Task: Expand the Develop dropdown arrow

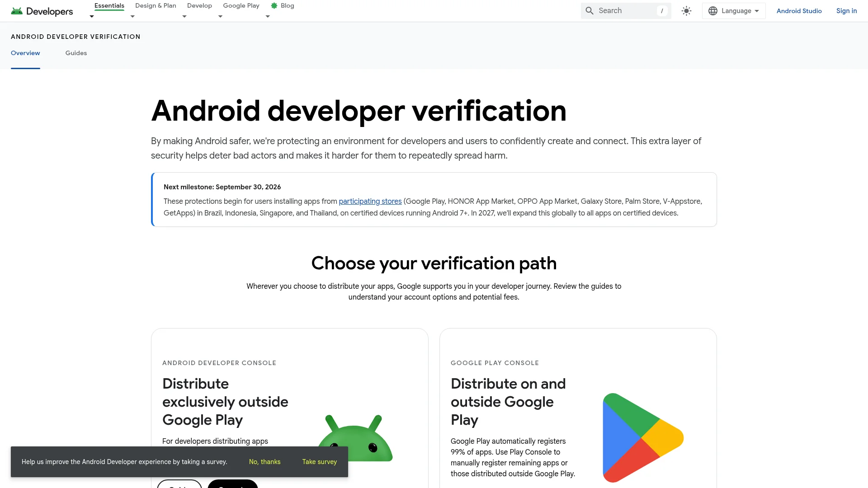Action: pos(184,16)
